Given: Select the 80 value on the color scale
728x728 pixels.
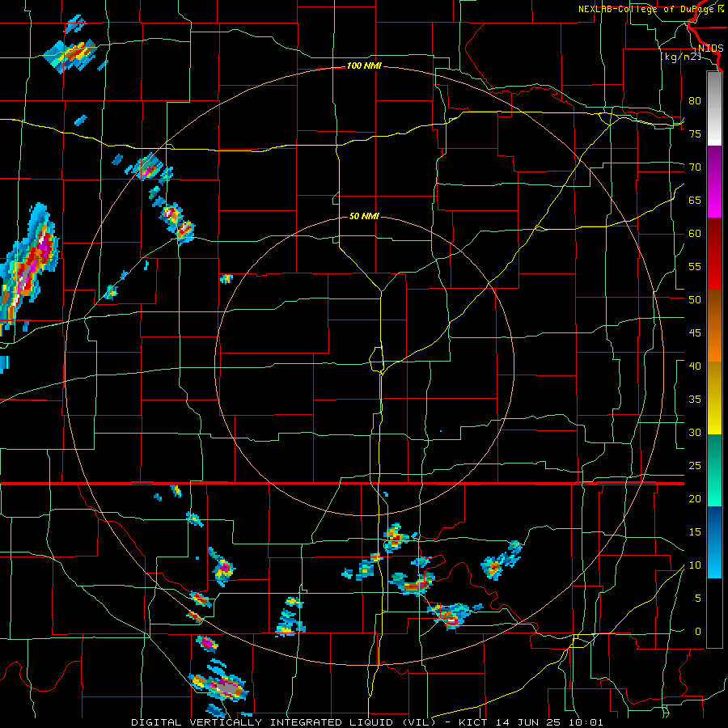Looking at the screenshot, I should 695,101.
